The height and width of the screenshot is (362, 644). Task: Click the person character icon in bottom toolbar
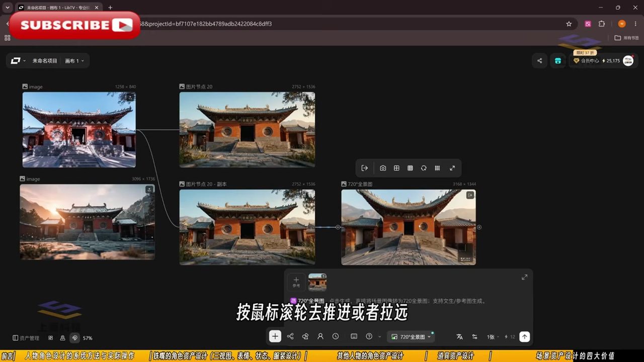320,336
